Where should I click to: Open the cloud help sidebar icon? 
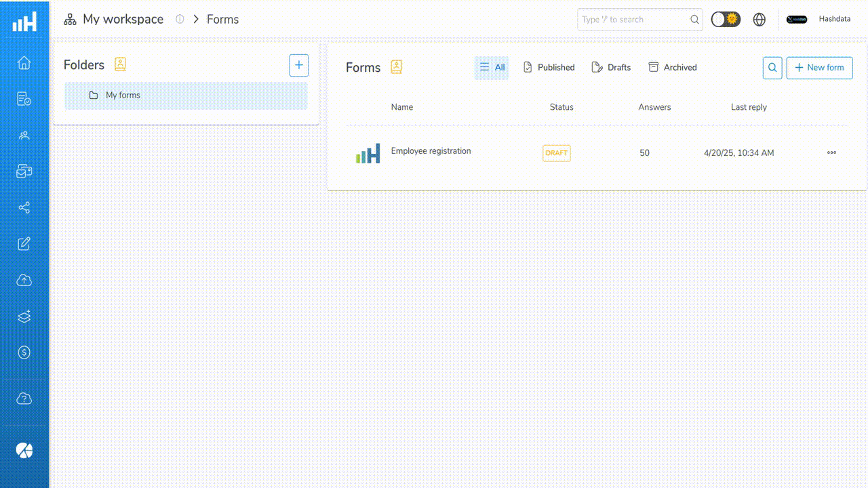24,399
